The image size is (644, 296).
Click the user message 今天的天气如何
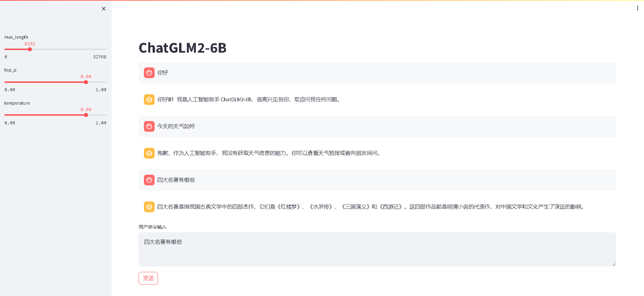click(176, 126)
